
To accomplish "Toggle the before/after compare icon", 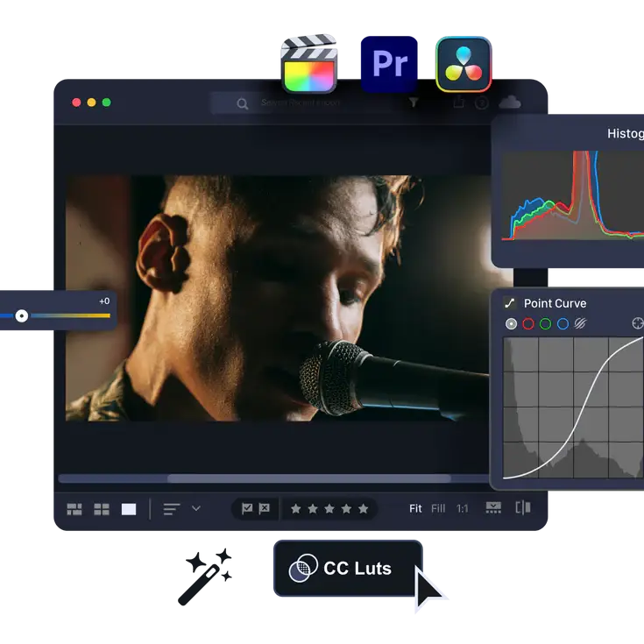I will click(523, 507).
